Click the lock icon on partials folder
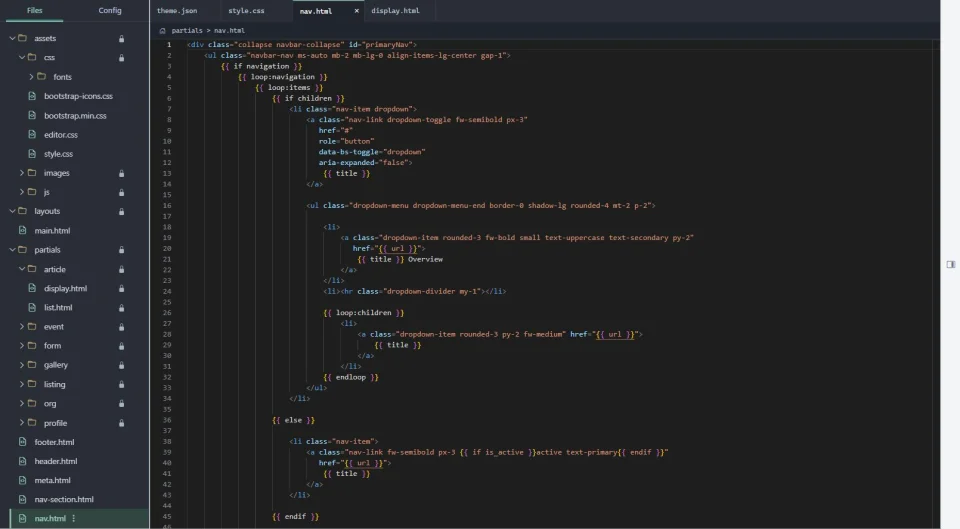960x529 pixels. [x=121, y=250]
